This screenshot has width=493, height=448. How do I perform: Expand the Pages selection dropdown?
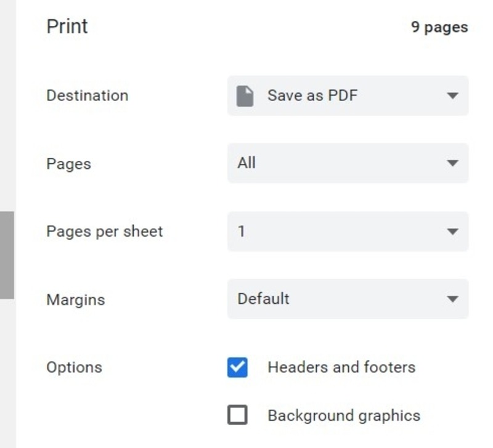click(x=453, y=163)
